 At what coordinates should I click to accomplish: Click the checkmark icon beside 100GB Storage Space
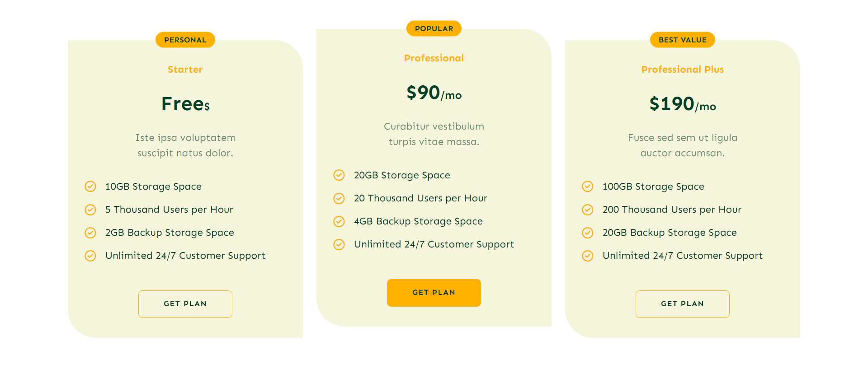coord(588,187)
